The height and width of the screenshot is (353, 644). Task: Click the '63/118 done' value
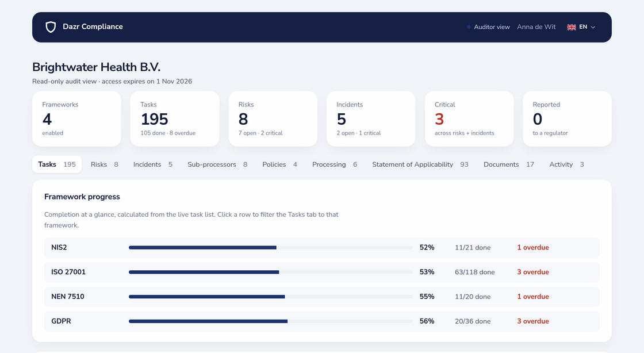tap(475, 272)
